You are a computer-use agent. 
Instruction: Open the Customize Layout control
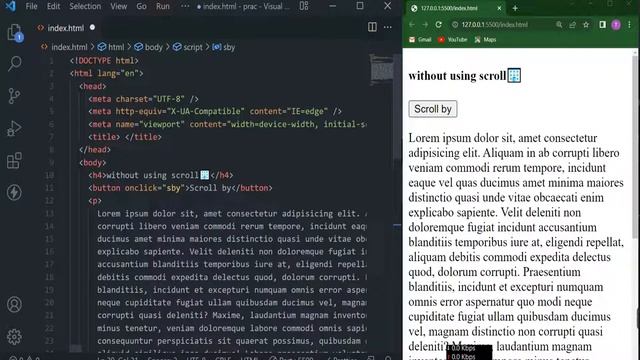coord(304,6)
